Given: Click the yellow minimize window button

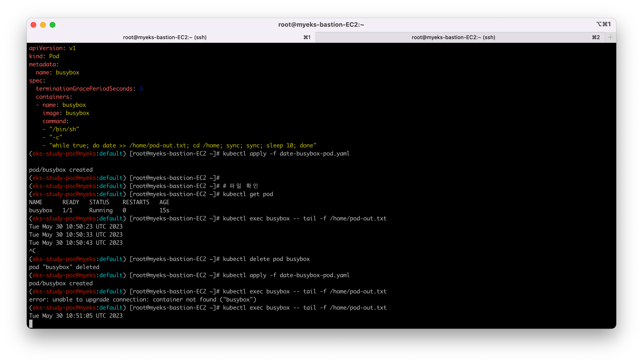Looking at the screenshot, I should [43, 25].
